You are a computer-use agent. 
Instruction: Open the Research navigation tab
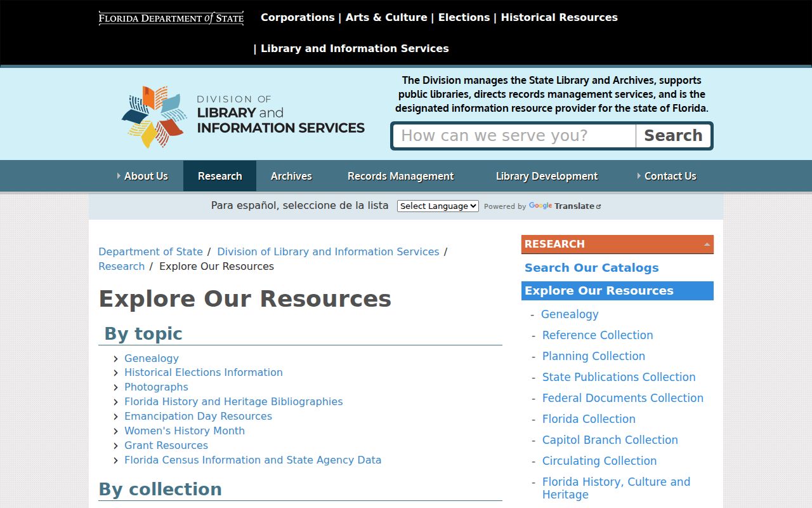pyautogui.click(x=220, y=176)
